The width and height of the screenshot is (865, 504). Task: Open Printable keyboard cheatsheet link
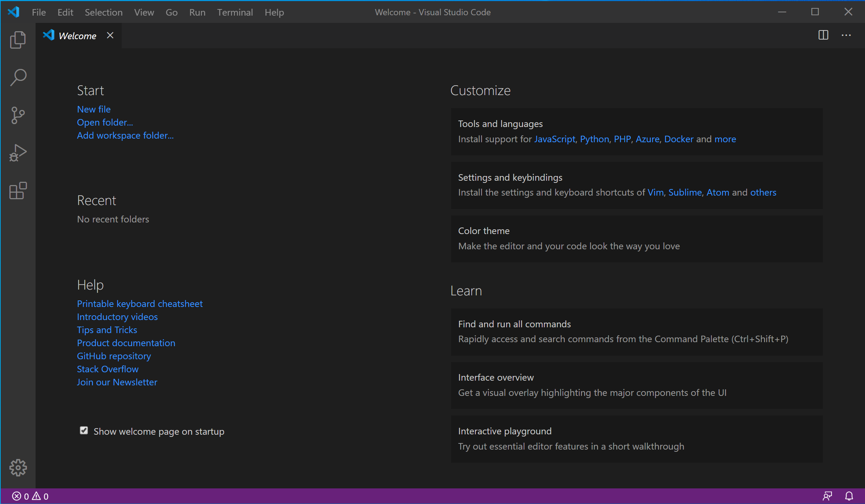tap(140, 304)
